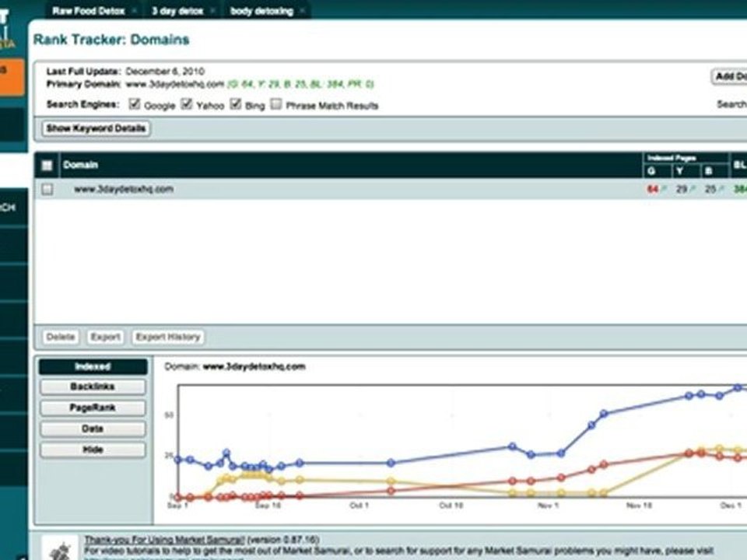Screen dimensions: 747x560
Task: Open the Data view button
Action: pos(93,429)
